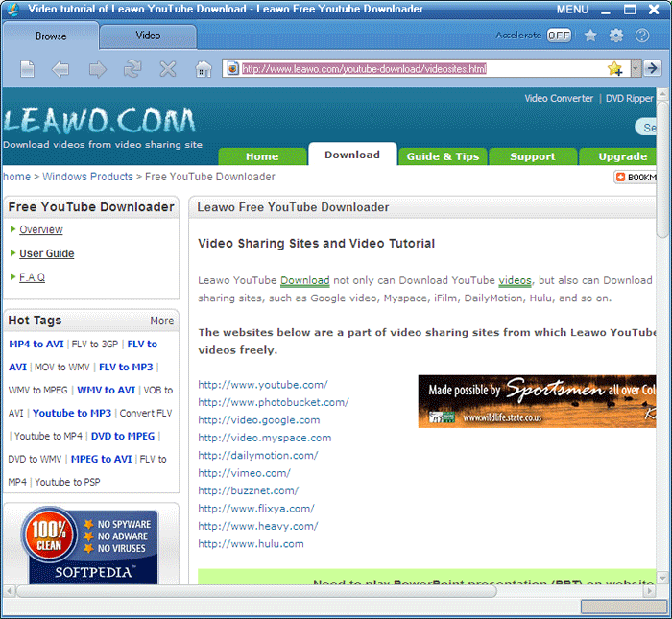Go forward with the right arrow icon

click(x=97, y=69)
